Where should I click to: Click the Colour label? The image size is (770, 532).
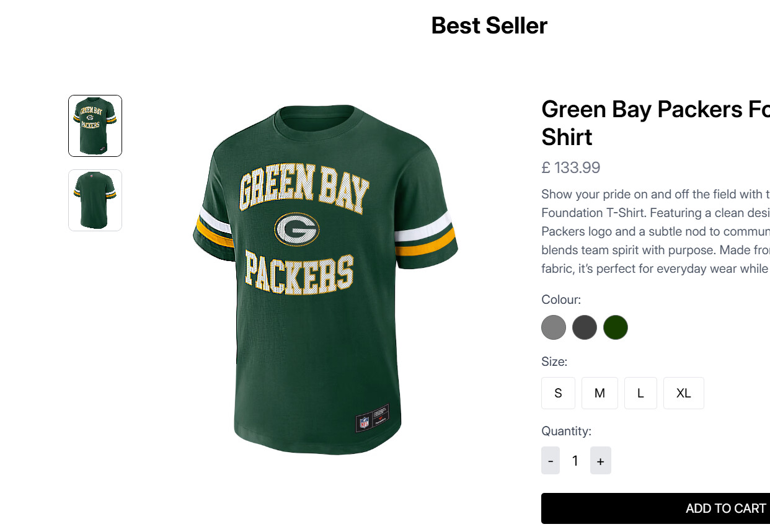(x=561, y=300)
